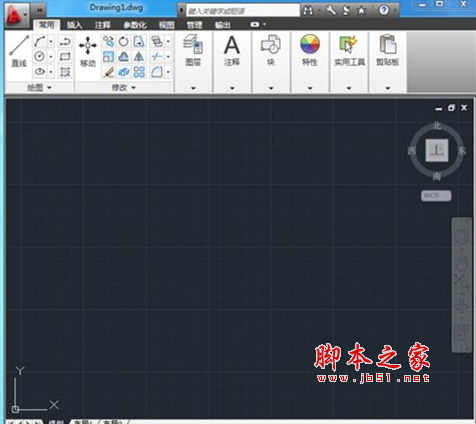476x424 pixels.
Task: Open the WCS coordinate system dropdown
Action: (436, 196)
